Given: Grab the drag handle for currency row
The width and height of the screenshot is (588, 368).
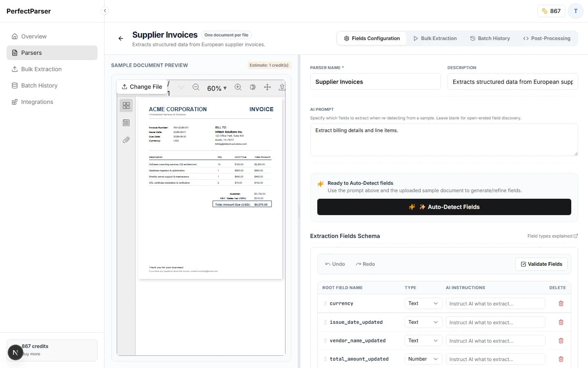Looking at the screenshot, I should (325, 303).
